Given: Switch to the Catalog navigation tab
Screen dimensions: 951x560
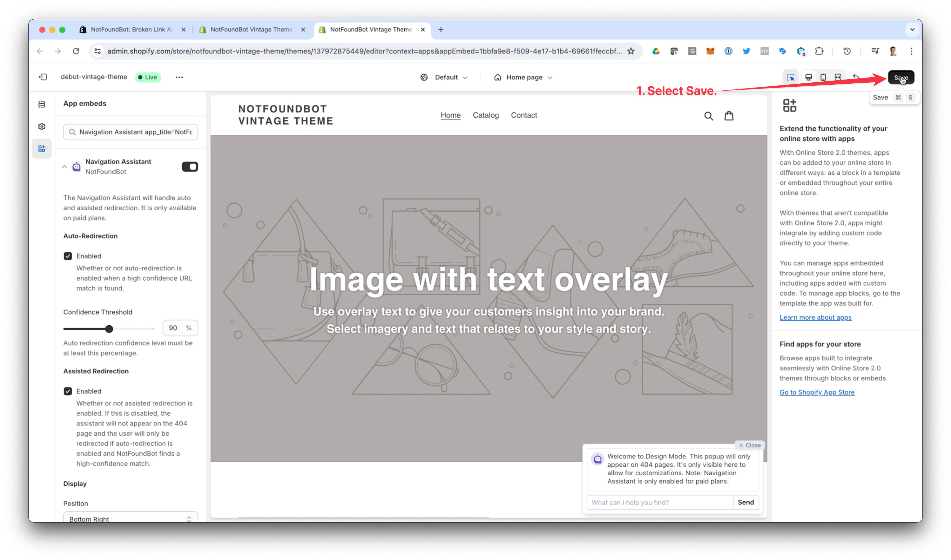Looking at the screenshot, I should [x=486, y=116].
